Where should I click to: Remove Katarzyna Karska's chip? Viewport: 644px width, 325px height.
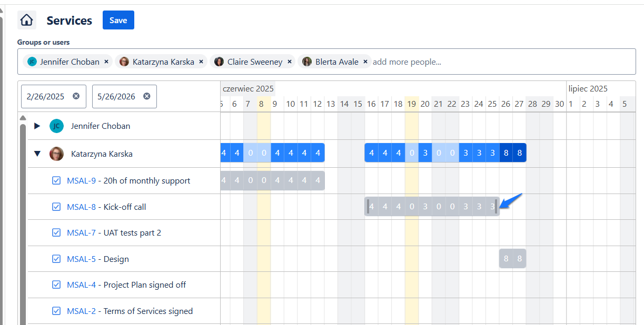(201, 61)
